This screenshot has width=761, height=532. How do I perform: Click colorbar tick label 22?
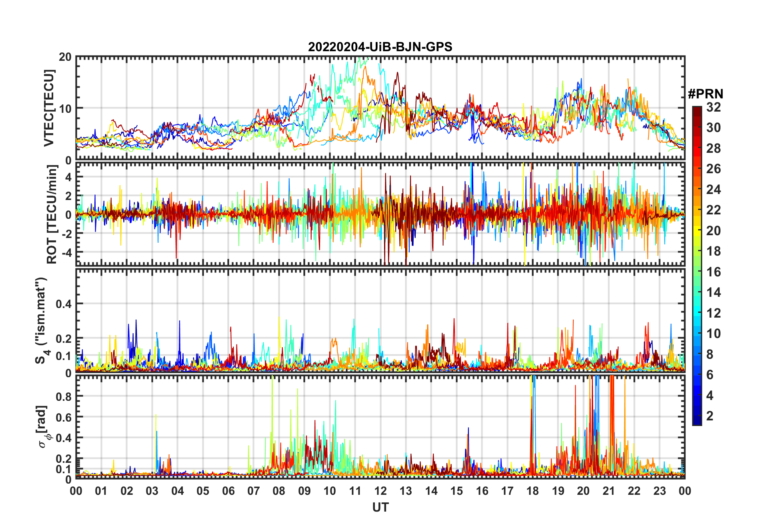pos(713,210)
